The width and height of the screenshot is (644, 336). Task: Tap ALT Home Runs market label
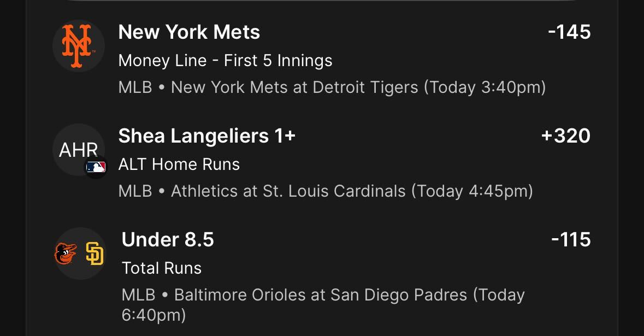[x=179, y=164]
